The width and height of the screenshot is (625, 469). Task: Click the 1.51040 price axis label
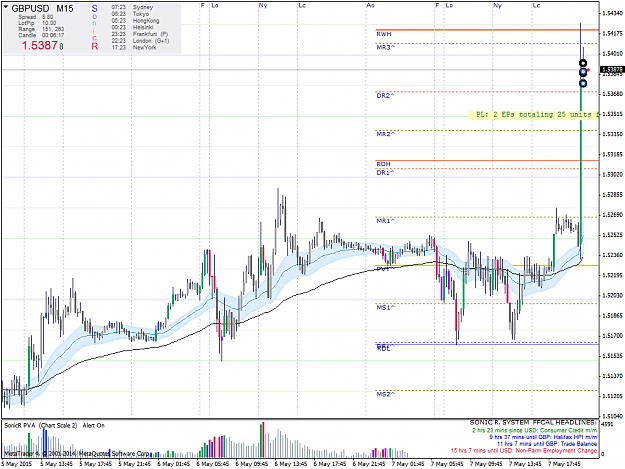point(612,416)
